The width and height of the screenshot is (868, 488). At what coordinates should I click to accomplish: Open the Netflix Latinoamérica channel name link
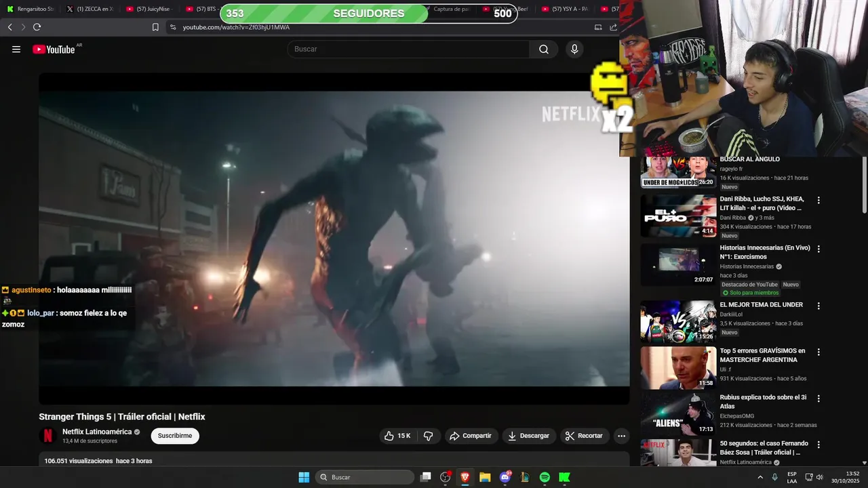[x=97, y=432]
